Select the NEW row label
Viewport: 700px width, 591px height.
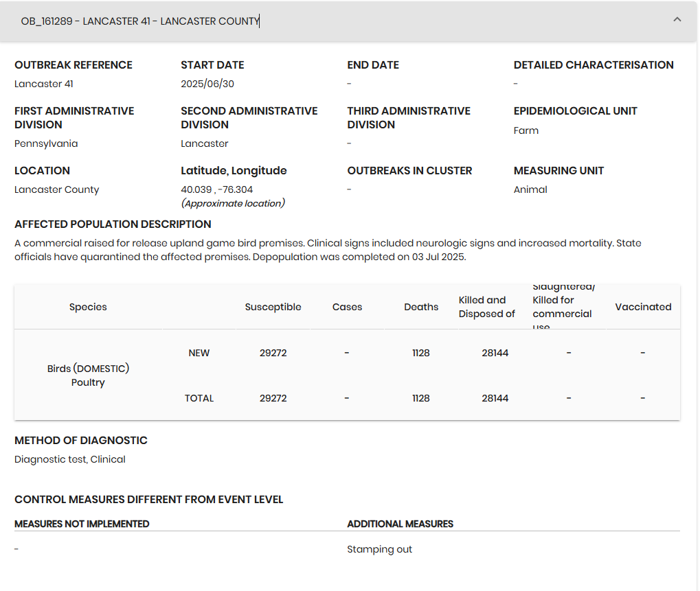click(199, 353)
